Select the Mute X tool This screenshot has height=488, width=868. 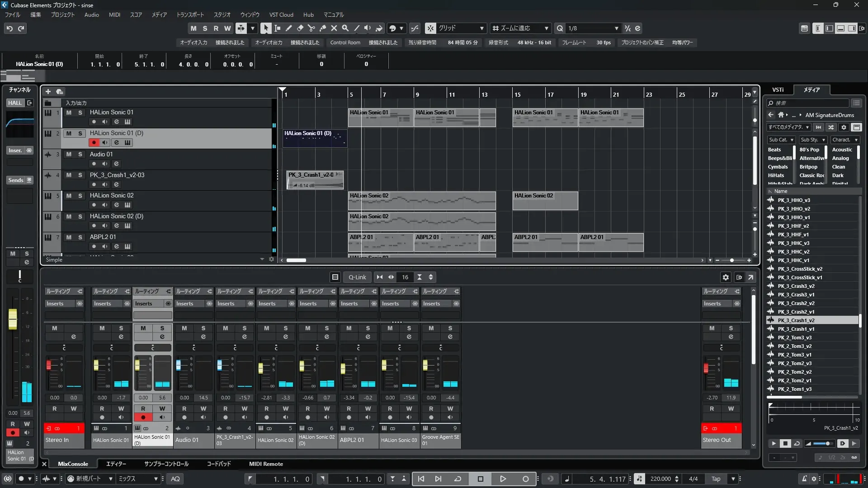[x=334, y=28]
